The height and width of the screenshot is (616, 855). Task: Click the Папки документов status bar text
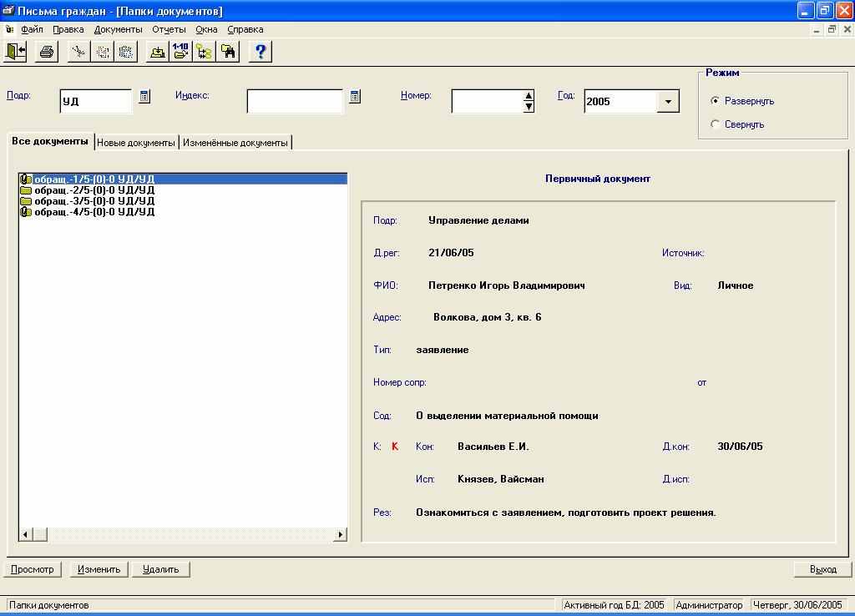point(49,605)
